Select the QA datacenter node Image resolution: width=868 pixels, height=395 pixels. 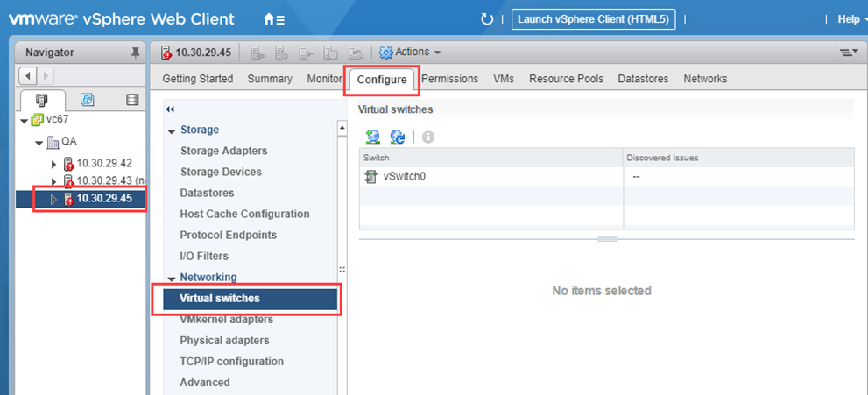[x=69, y=142]
